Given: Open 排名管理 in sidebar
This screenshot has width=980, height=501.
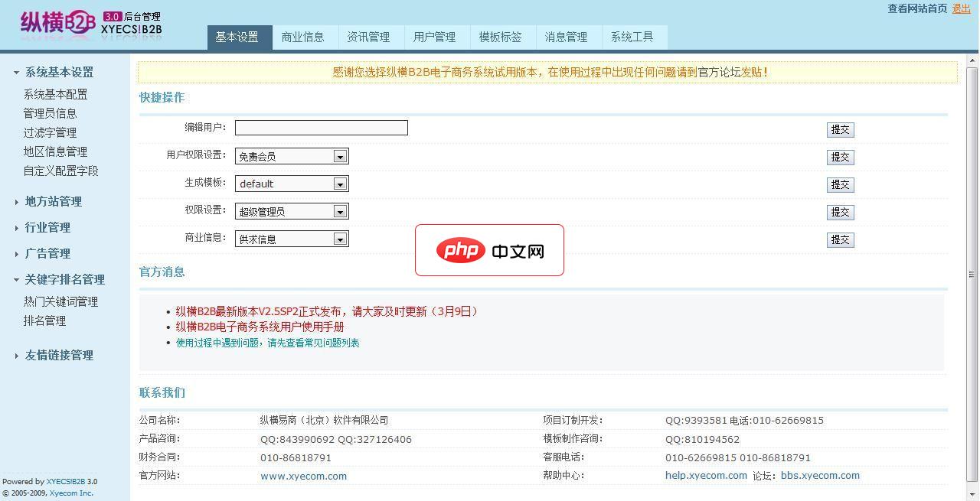Looking at the screenshot, I should point(44,320).
